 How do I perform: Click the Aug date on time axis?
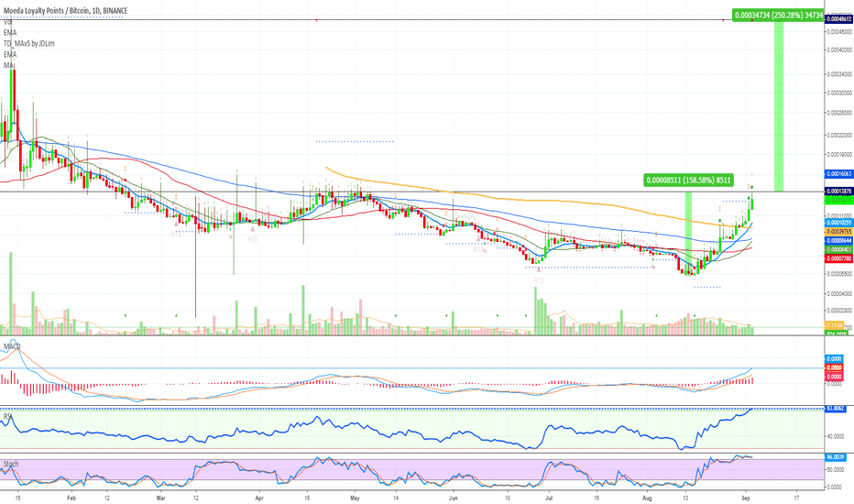tap(647, 498)
